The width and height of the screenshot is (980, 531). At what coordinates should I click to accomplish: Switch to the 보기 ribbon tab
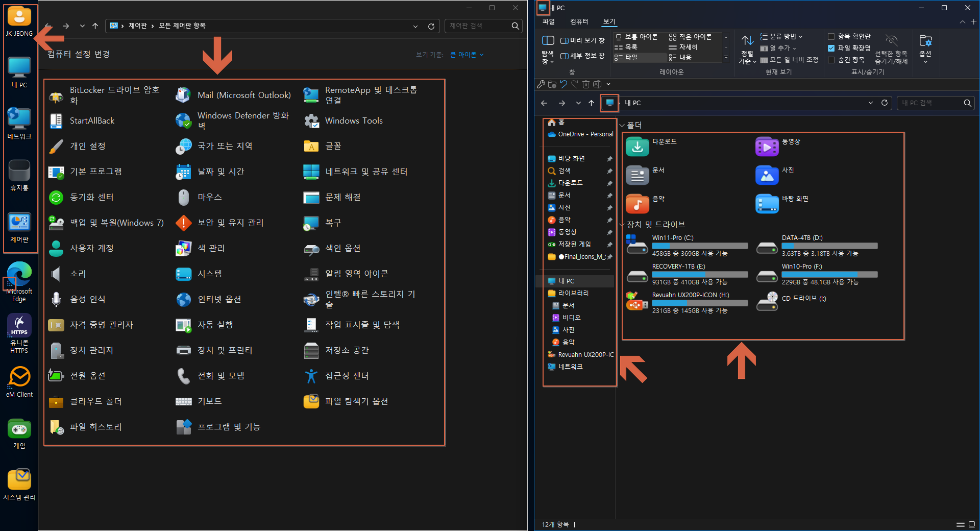point(609,21)
